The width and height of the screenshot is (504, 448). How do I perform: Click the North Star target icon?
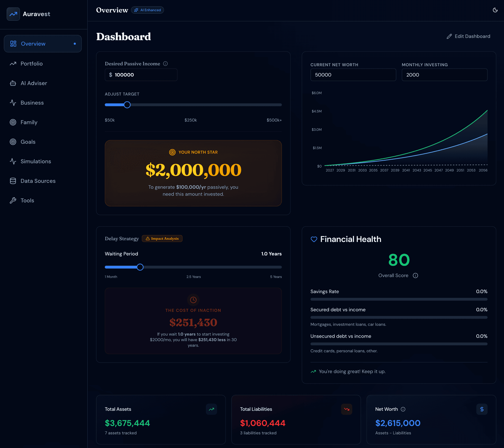pyautogui.click(x=172, y=152)
